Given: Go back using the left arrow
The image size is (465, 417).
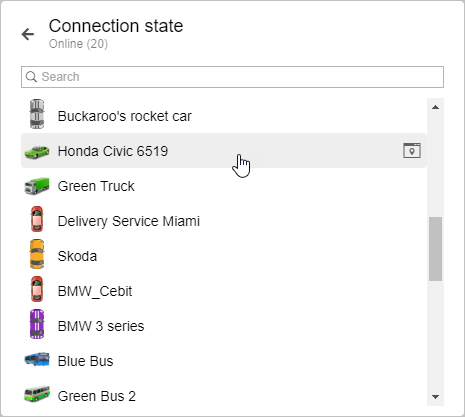Looking at the screenshot, I should [28, 34].
